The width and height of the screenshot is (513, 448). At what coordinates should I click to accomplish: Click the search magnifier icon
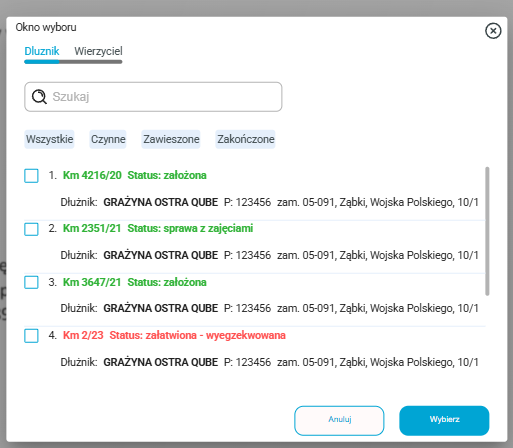[39, 97]
